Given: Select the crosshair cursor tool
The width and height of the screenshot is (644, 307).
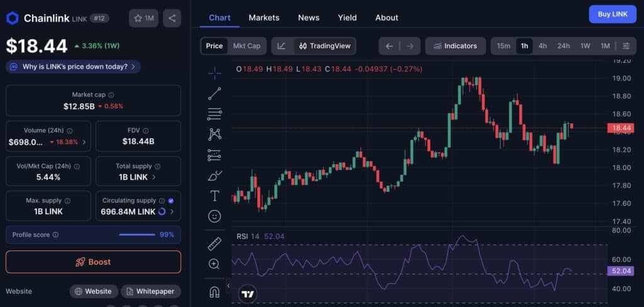Looking at the screenshot, I should click(x=214, y=74).
